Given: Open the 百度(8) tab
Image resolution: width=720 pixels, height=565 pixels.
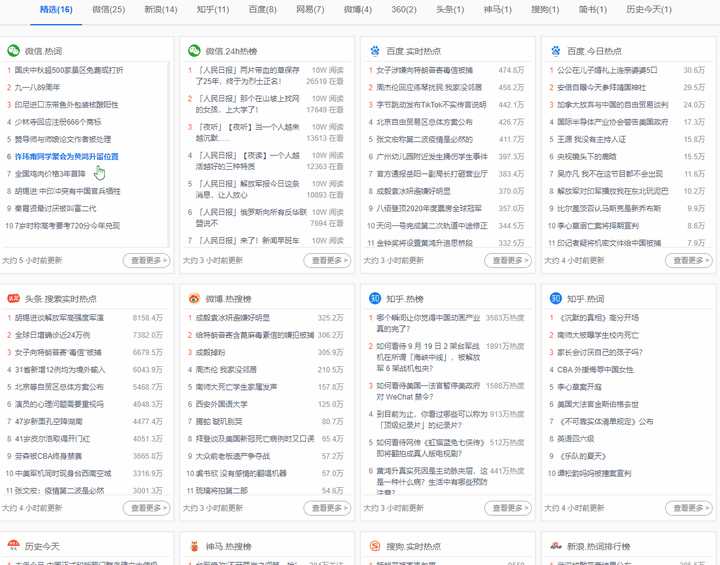Looking at the screenshot, I should click(x=263, y=10).
